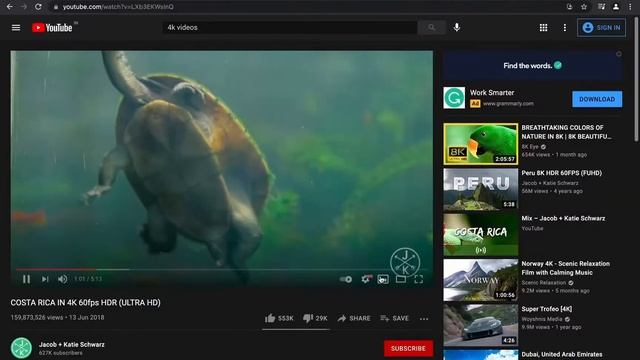Start voice search with microphone icon
Screen dimensions: 640x360
(x=457, y=27)
